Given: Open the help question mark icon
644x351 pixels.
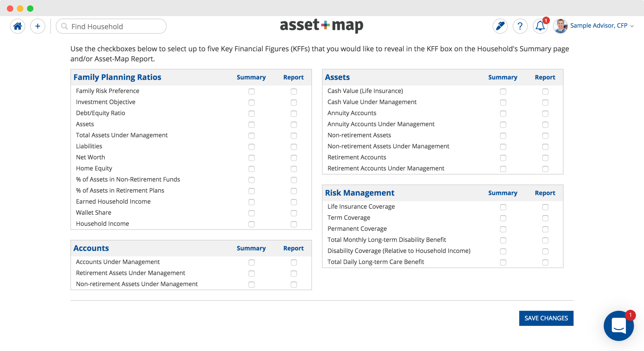Looking at the screenshot, I should pyautogui.click(x=520, y=26).
